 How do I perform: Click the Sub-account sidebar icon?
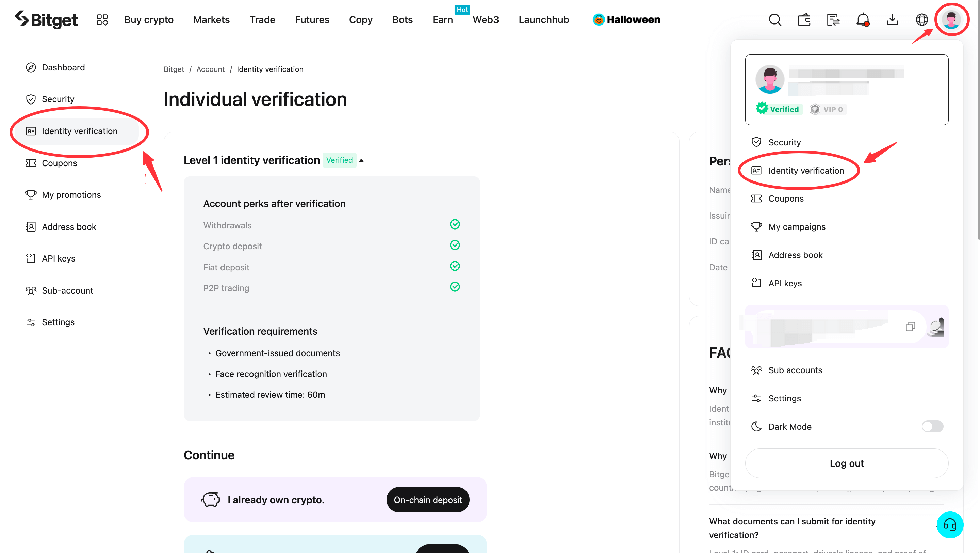pos(30,290)
